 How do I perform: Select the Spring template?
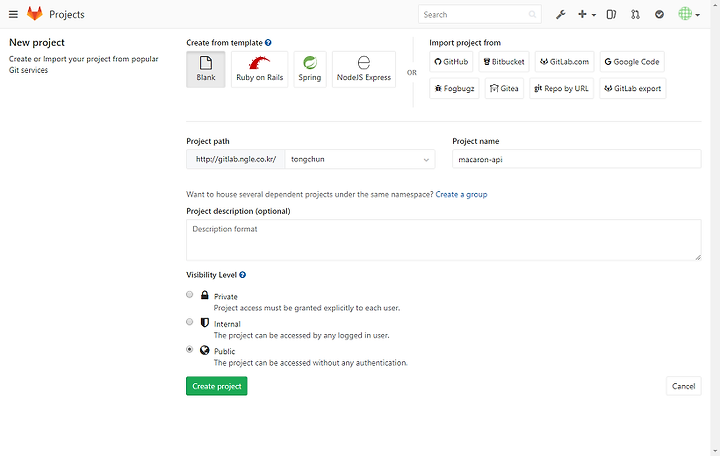309,69
